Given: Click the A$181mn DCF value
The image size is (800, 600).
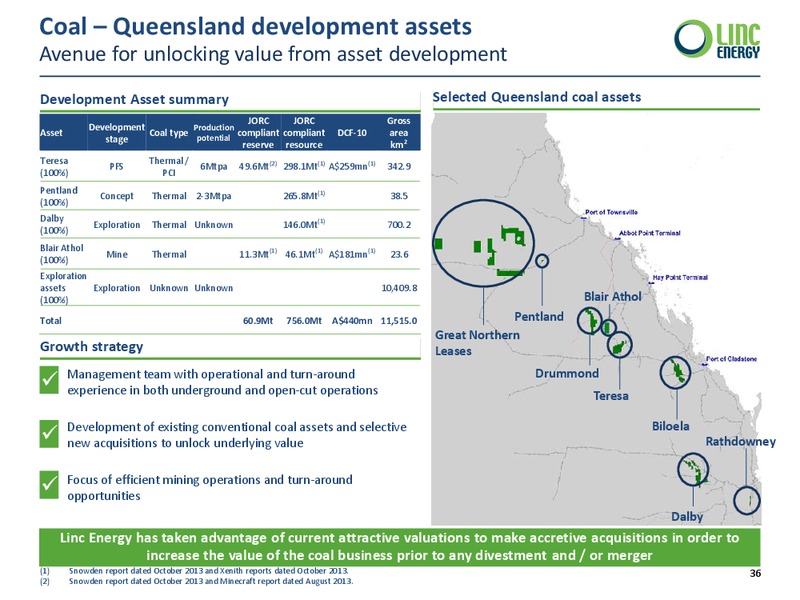Looking at the screenshot, I should coord(352,254).
